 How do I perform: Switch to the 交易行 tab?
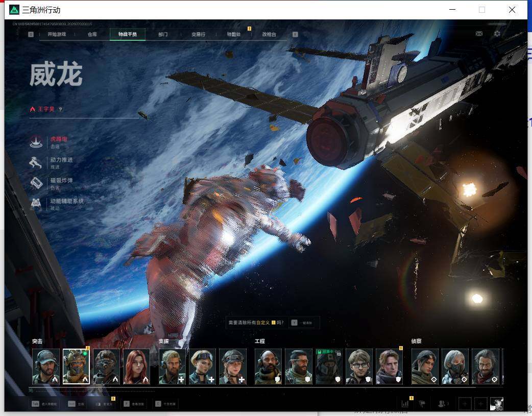tap(198, 34)
